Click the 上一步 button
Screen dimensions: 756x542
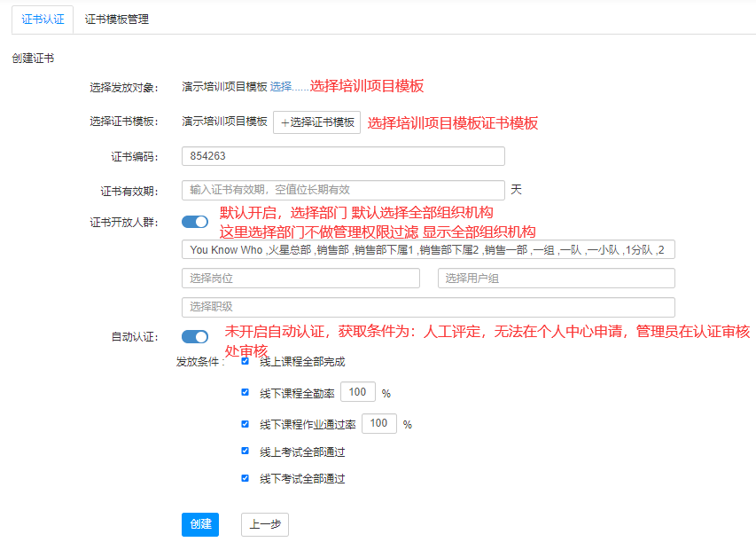pos(265,524)
